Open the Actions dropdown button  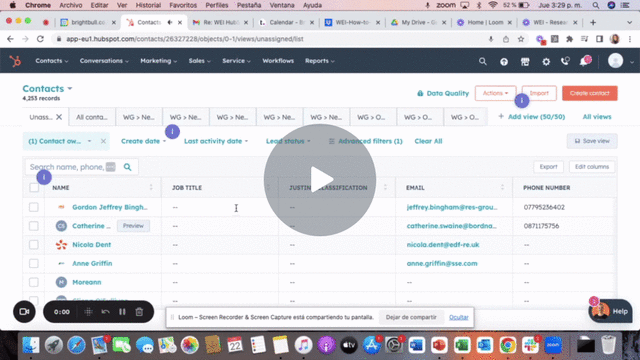[496, 93]
